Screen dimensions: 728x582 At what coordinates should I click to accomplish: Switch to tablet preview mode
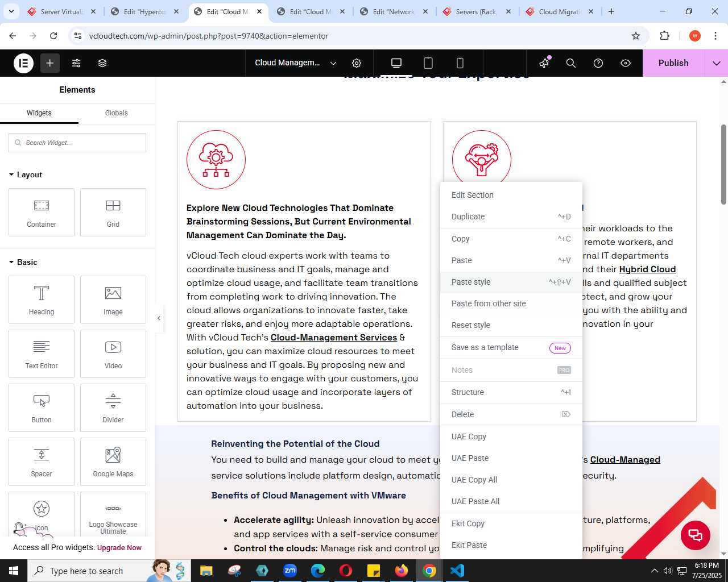coord(428,63)
